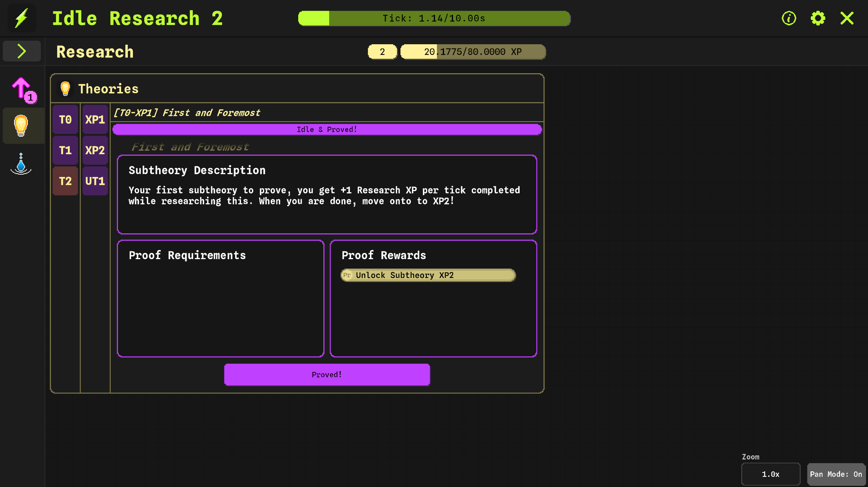Open the info icon in top bar
Screen dimensions: 868x487
tap(788, 18)
